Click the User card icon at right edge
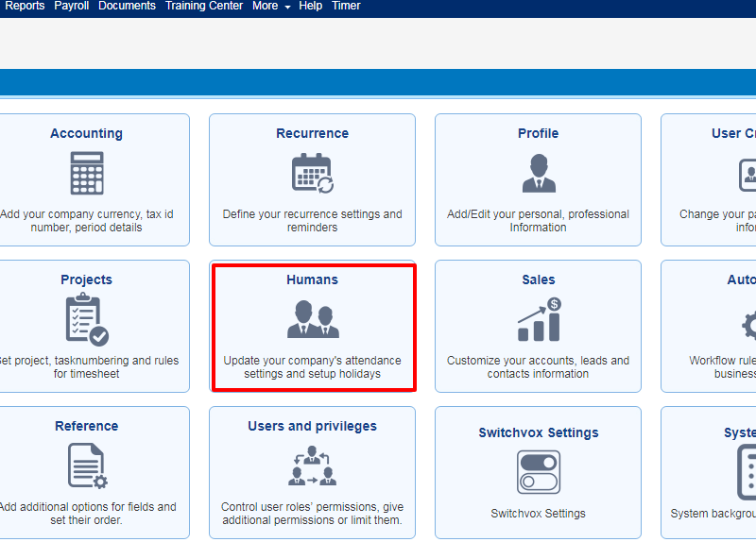Image resolution: width=756 pixels, height=542 pixels. 747,175
